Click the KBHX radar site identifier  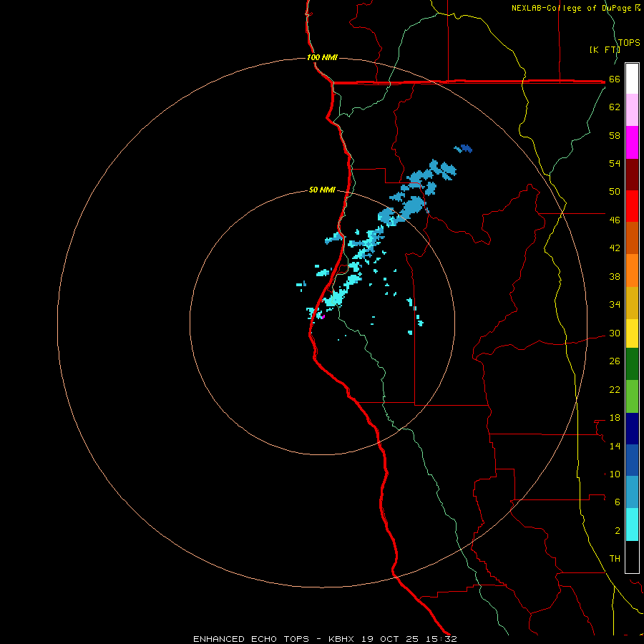(x=341, y=639)
